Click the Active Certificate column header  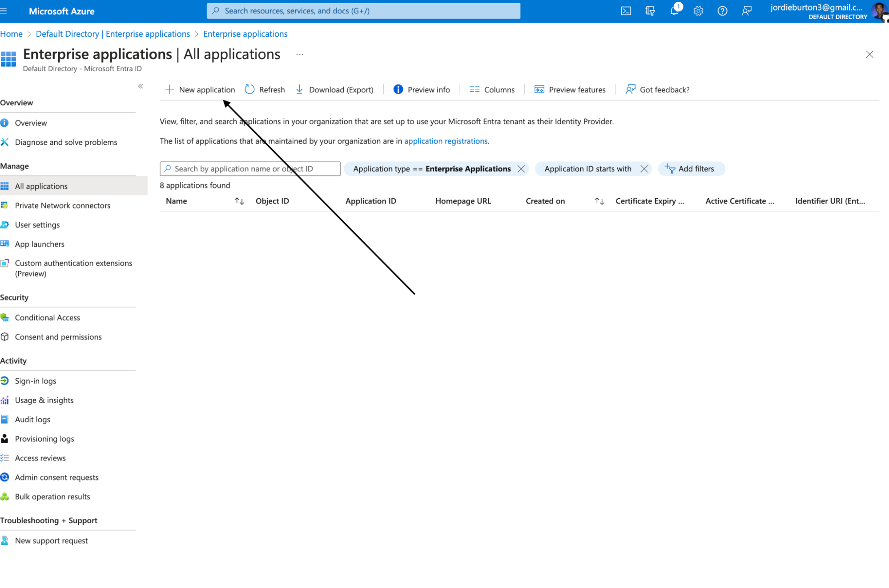740,201
